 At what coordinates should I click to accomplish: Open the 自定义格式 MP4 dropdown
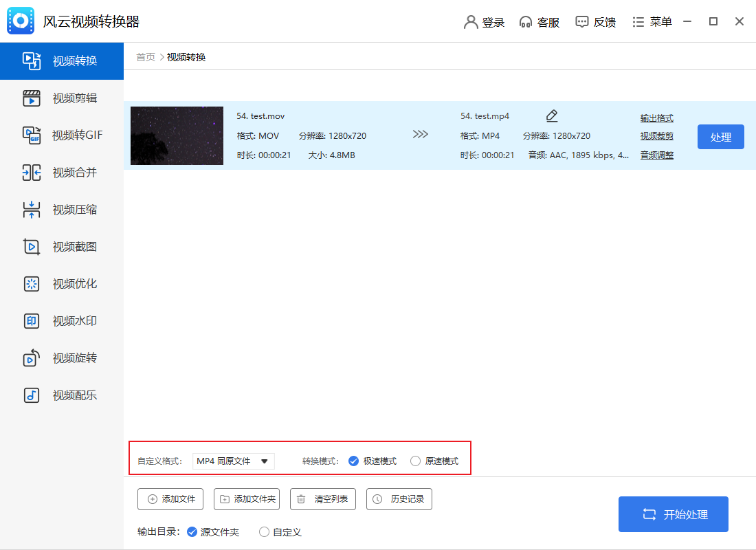point(233,461)
